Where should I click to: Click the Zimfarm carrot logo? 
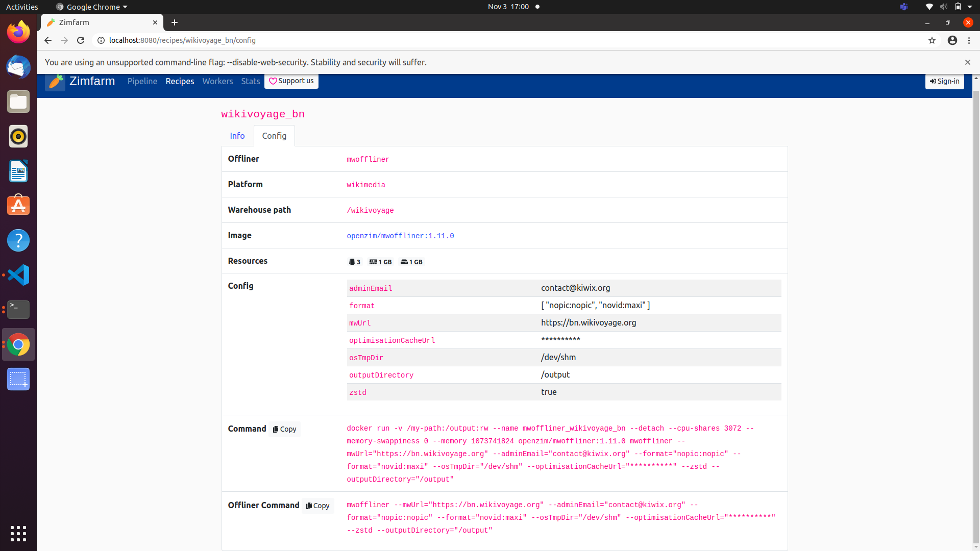click(55, 82)
